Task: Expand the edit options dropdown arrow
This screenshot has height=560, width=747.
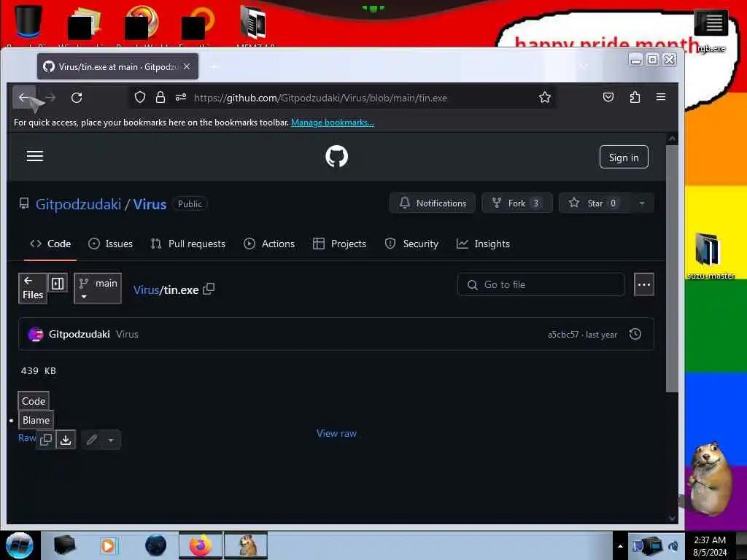Action: pos(111,440)
